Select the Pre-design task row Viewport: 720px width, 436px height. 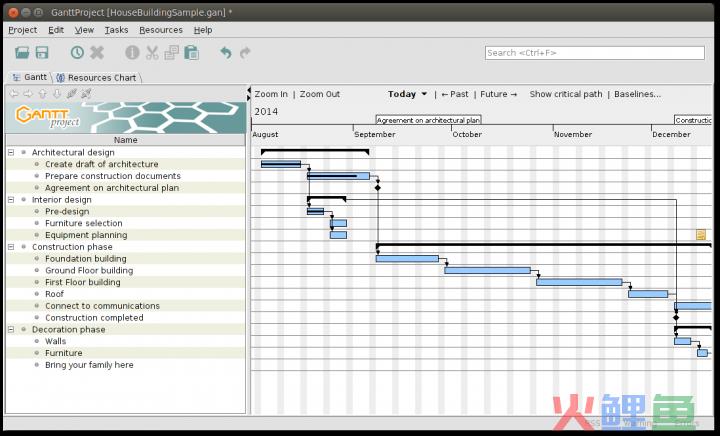coord(125,212)
